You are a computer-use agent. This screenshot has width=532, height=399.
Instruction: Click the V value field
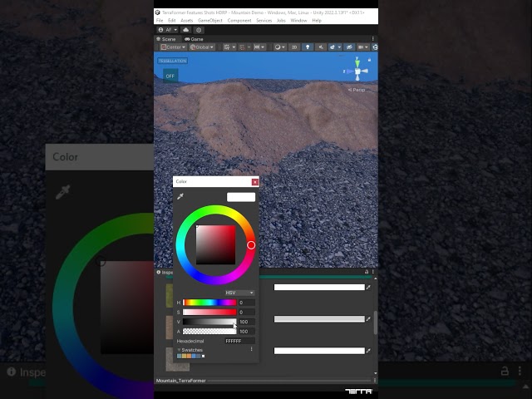[247, 322]
